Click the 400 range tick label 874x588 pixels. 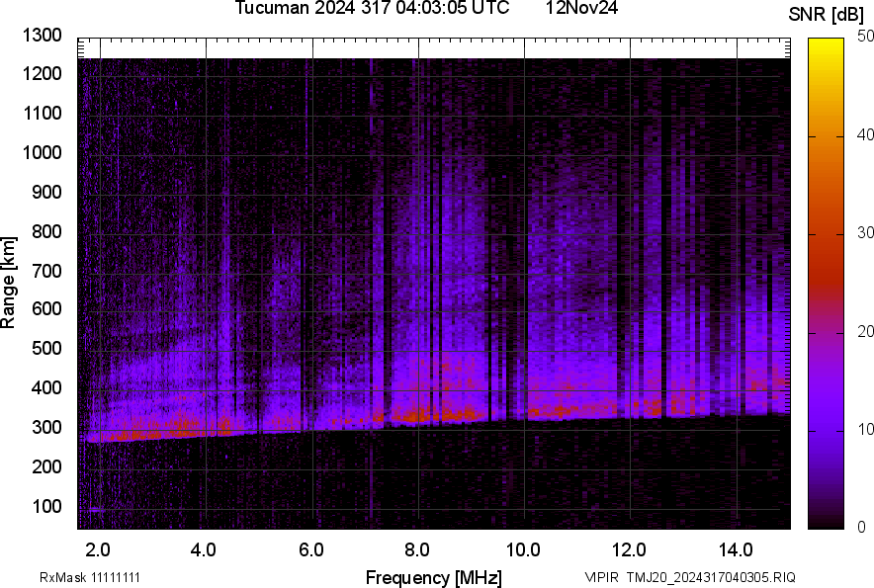(x=45, y=388)
